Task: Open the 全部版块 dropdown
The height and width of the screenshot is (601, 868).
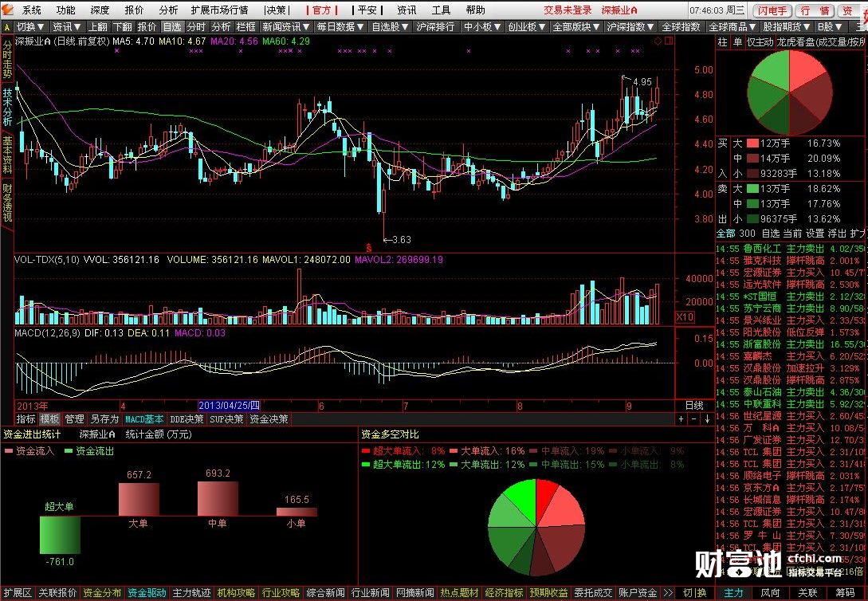Action: pos(575,26)
